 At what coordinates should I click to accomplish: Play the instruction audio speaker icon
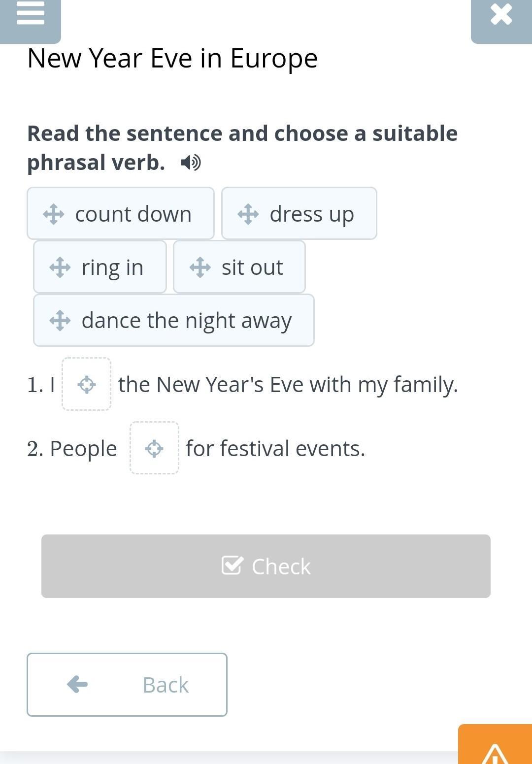point(190,162)
